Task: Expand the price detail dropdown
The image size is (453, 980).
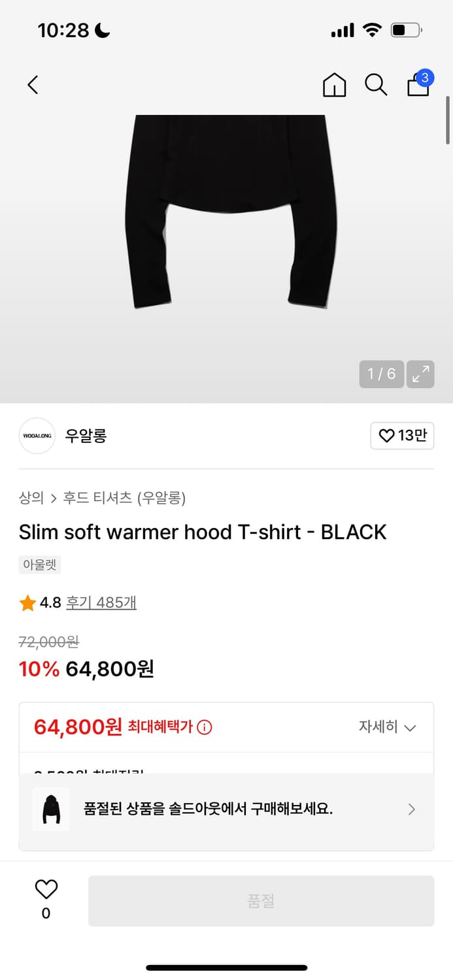Action: point(411,727)
